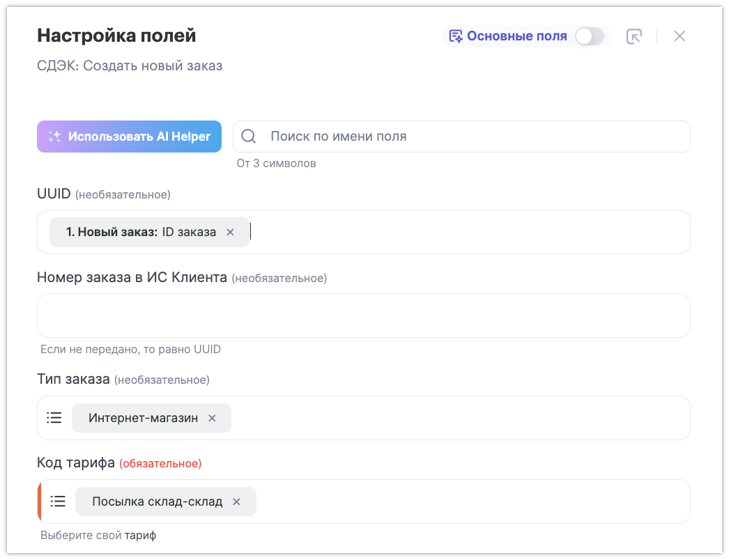Expand the Код тарифа dropdown field
The height and width of the screenshot is (560, 729).
point(474,501)
